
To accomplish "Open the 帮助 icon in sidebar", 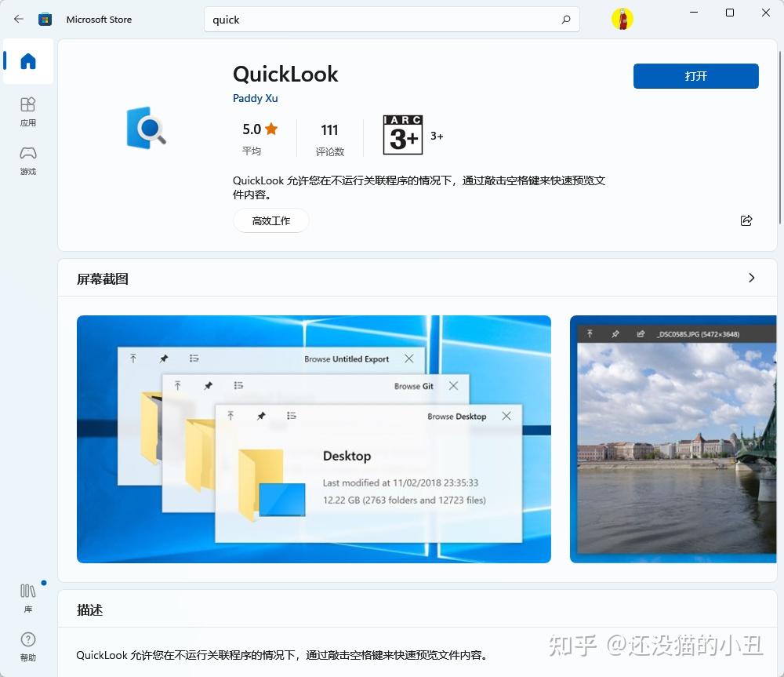I will [27, 643].
